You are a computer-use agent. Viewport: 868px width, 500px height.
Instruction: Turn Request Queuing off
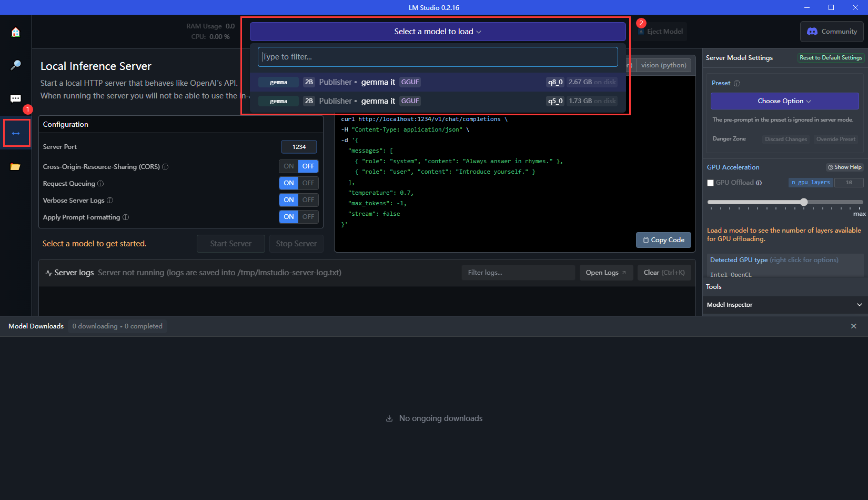(308, 183)
